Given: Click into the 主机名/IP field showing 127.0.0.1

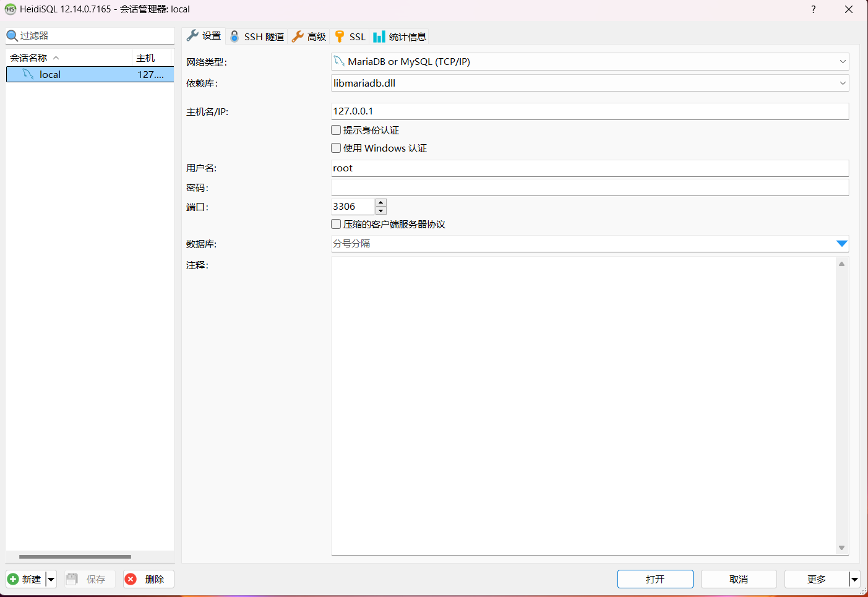Looking at the screenshot, I should coord(590,111).
